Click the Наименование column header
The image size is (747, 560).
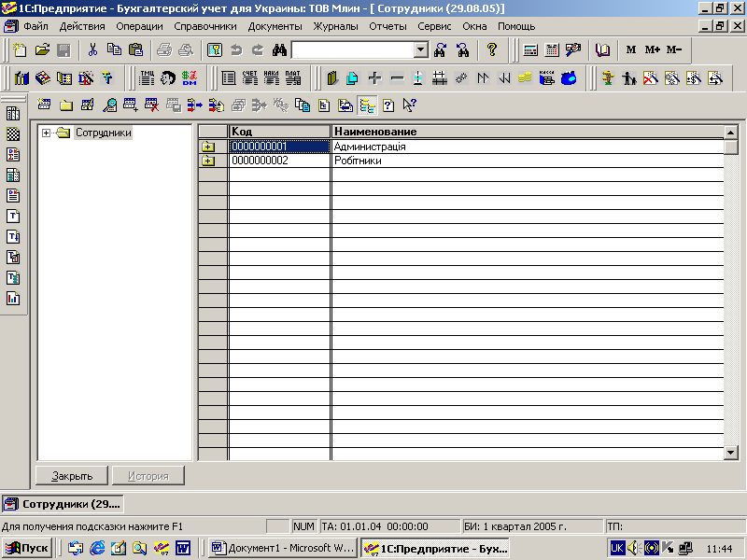[x=528, y=132]
